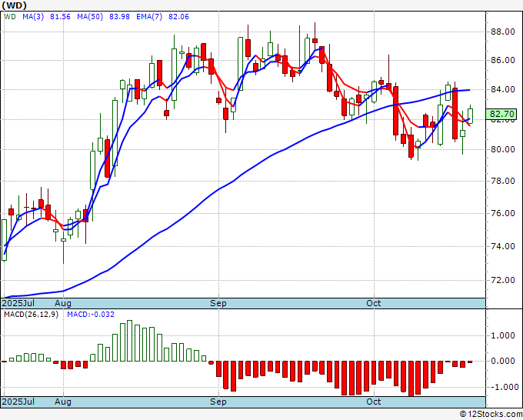
Task: Click the long red candle after 84 peak in late October
Action: 455,113
